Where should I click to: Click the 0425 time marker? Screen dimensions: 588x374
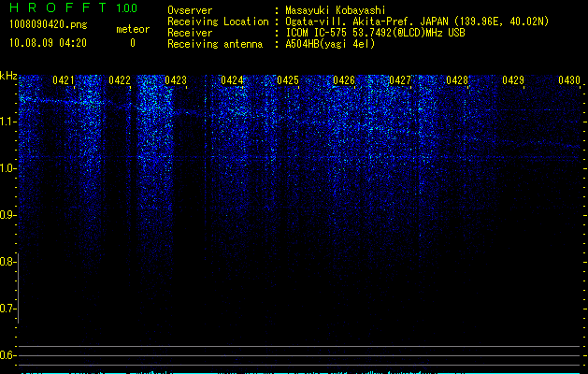pos(288,80)
